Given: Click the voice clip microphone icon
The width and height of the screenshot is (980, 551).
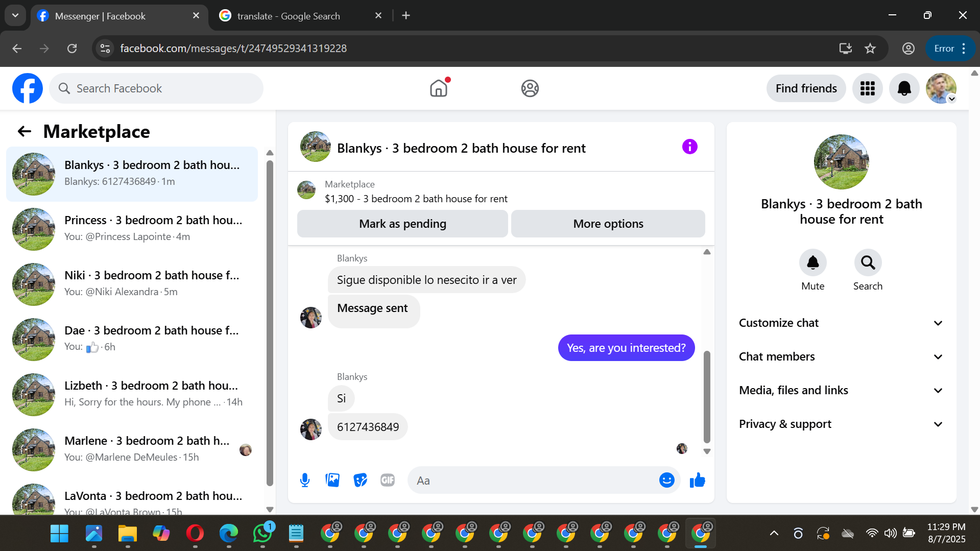Looking at the screenshot, I should (x=305, y=481).
